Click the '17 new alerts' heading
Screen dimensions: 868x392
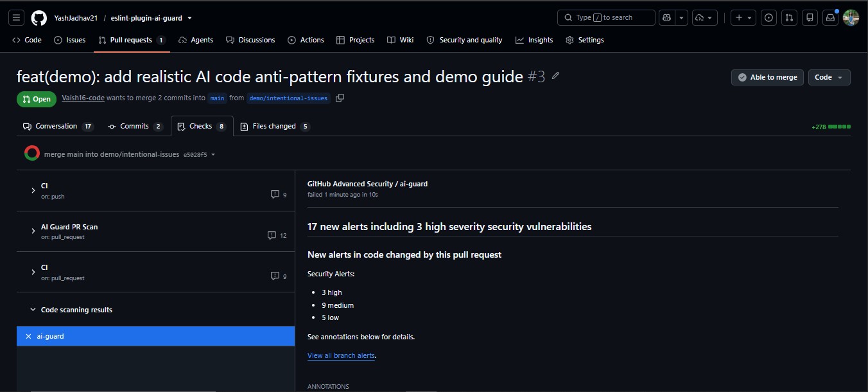[x=449, y=226]
